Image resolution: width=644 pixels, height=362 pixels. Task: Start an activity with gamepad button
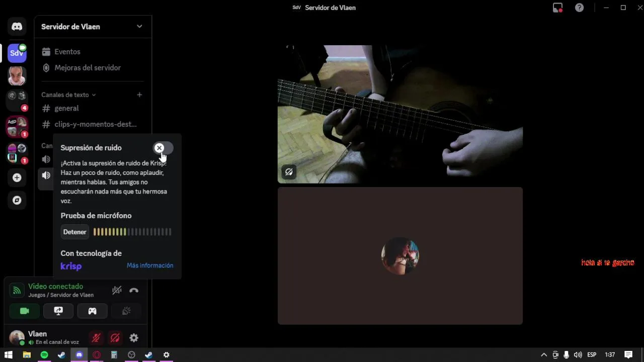93,311
